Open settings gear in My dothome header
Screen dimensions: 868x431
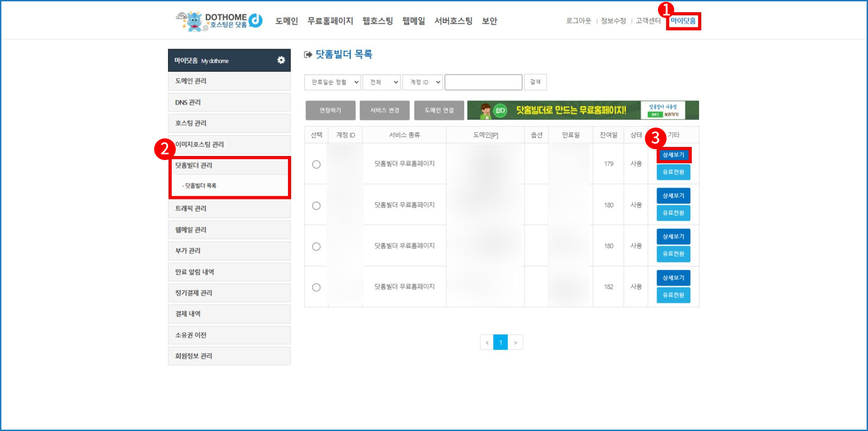tap(281, 60)
